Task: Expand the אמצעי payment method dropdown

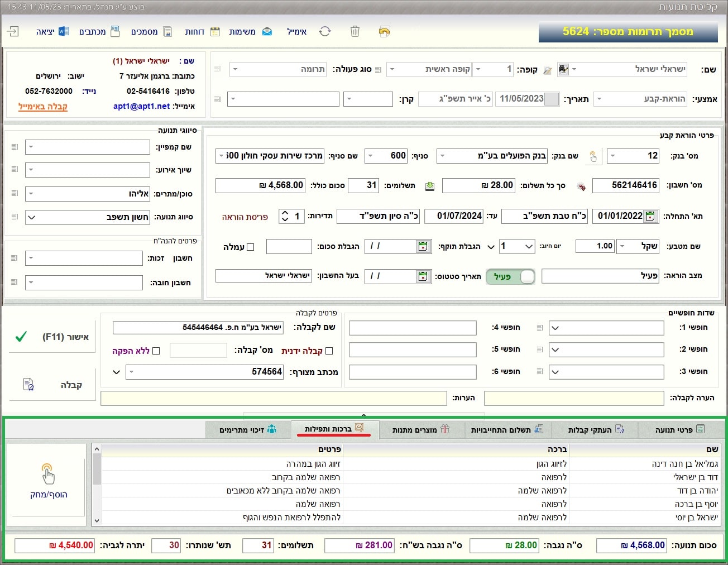Action: pyautogui.click(x=599, y=99)
